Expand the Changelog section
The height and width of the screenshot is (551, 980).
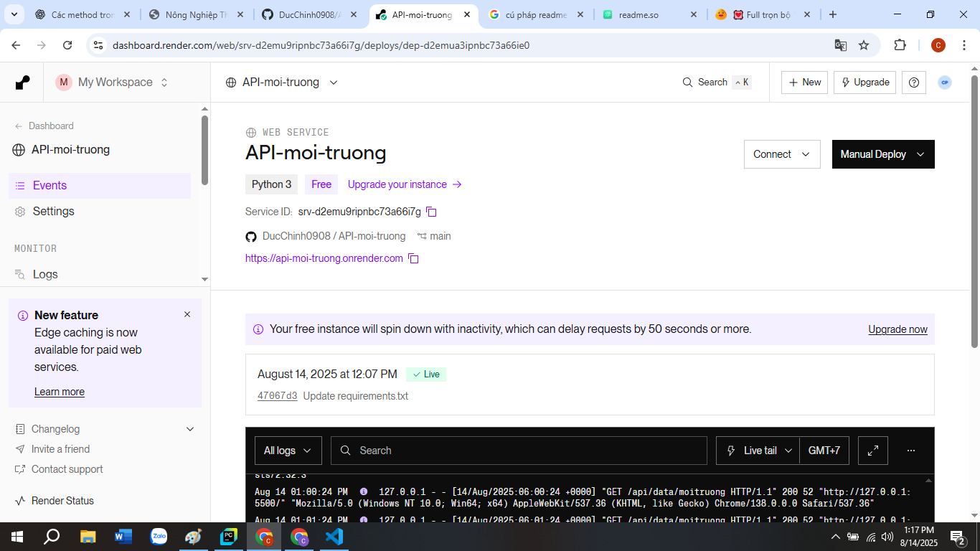(x=105, y=429)
